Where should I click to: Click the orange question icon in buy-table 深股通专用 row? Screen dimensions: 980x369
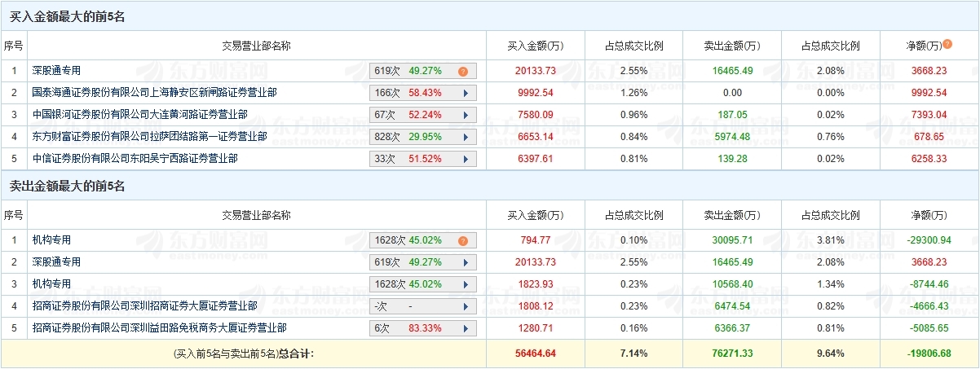pyautogui.click(x=462, y=71)
